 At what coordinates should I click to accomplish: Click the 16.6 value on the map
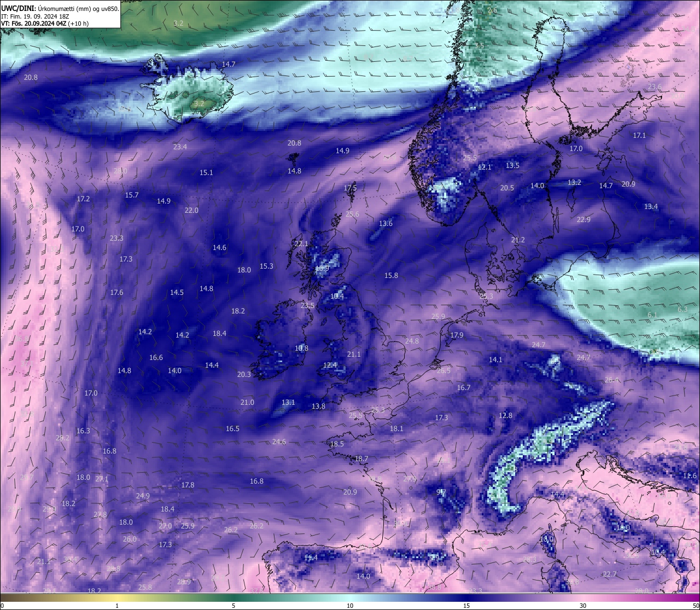pos(156,357)
